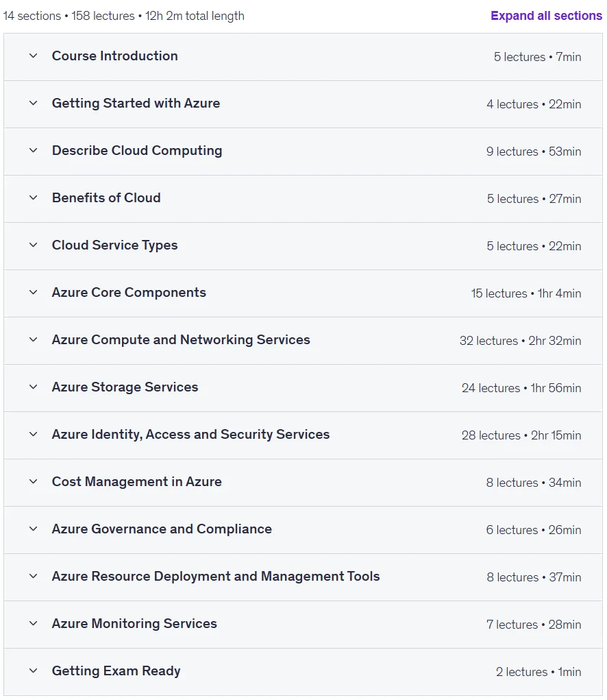Click '5 lectures • 27min' text
Viewport: 607px width, 700px height.
tap(534, 199)
